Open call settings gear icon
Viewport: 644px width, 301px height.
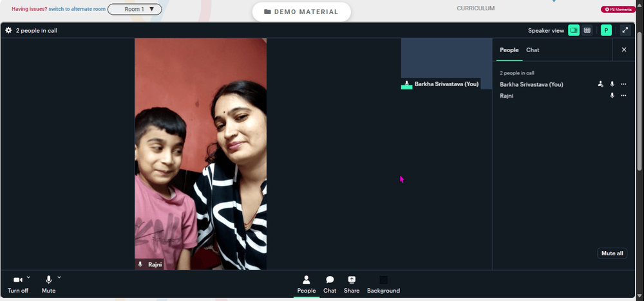(x=8, y=30)
